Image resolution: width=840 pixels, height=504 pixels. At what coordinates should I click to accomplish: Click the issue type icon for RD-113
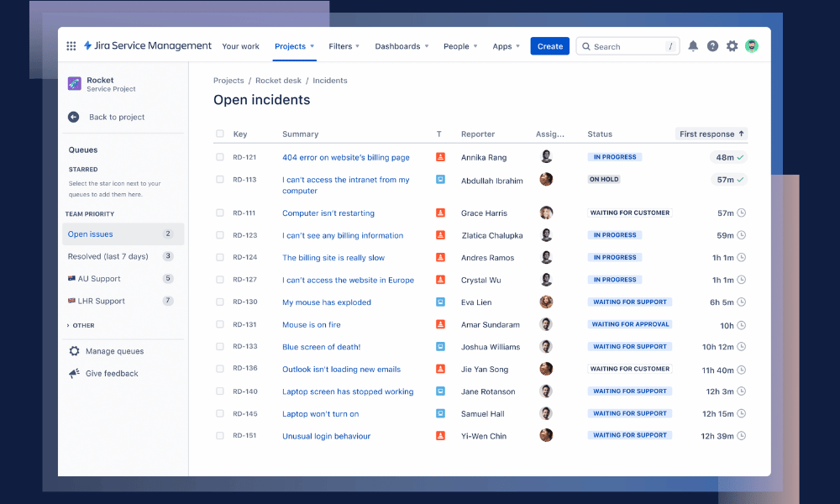tap(440, 180)
